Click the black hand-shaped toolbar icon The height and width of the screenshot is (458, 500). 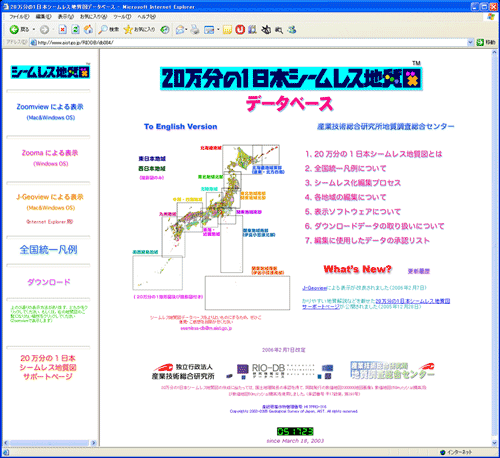266,30
